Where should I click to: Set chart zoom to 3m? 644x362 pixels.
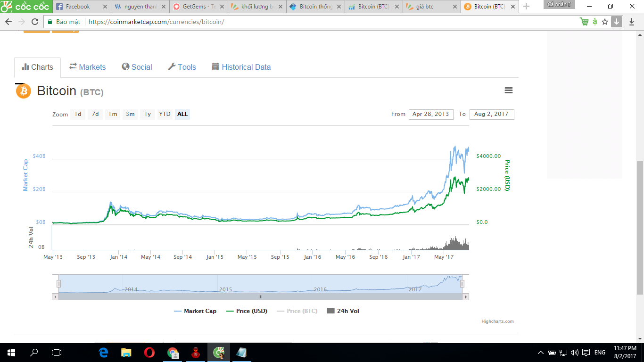(130, 114)
